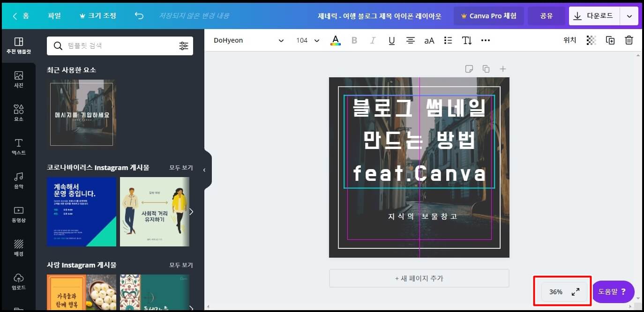Open 음악 music sidebar tab

click(x=18, y=181)
